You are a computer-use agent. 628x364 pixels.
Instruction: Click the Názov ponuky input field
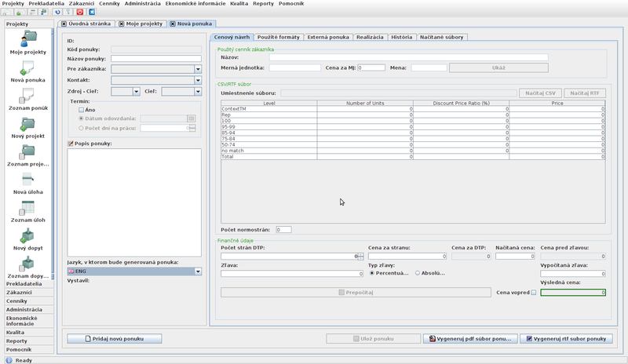pos(156,59)
